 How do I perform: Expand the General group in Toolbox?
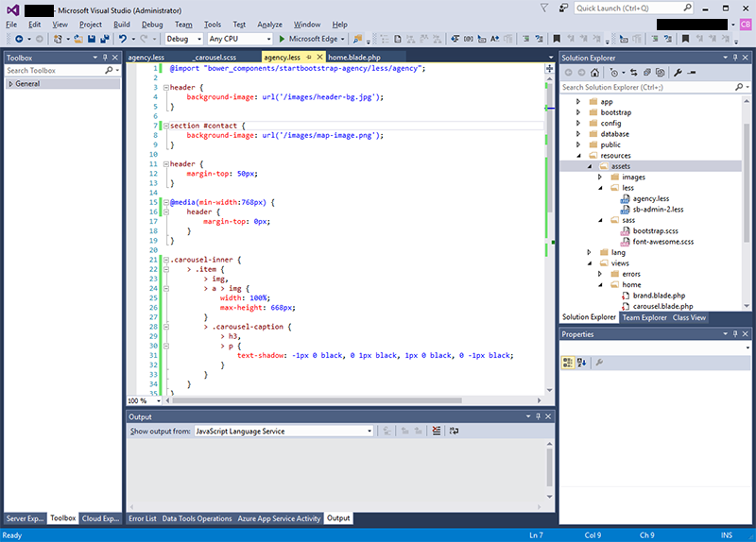pos(10,84)
